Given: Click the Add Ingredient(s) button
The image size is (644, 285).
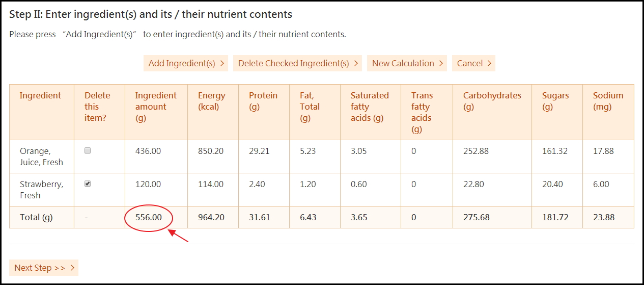Looking at the screenshot, I should [x=186, y=63].
